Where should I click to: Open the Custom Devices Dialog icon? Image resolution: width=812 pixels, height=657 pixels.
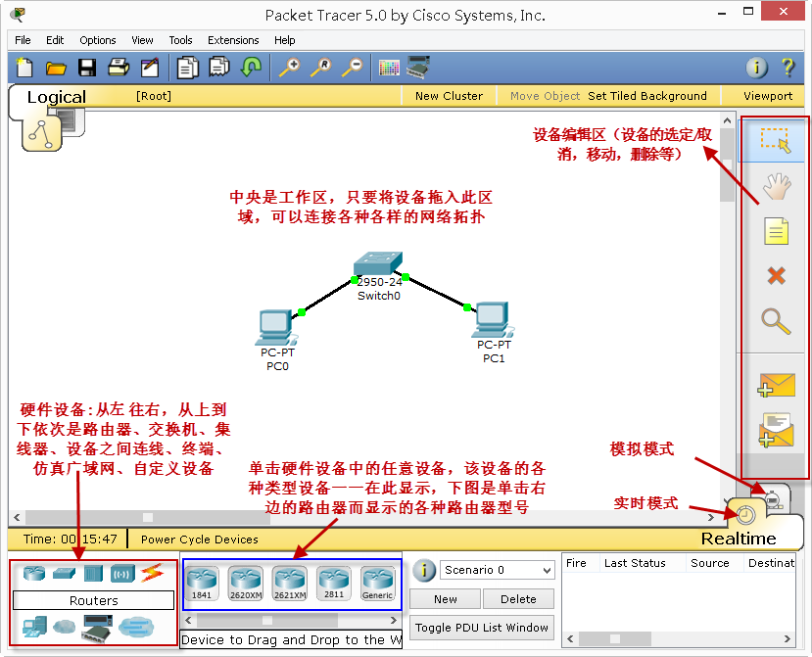(418, 68)
